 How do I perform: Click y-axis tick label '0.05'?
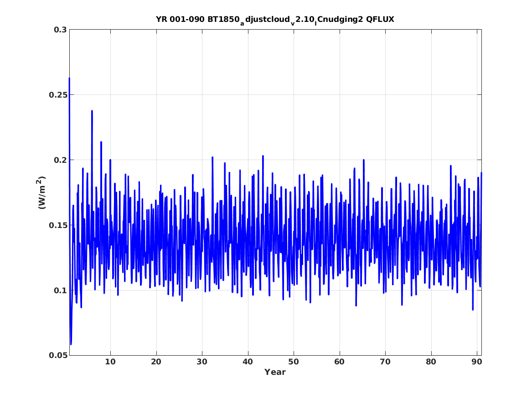[58, 356]
